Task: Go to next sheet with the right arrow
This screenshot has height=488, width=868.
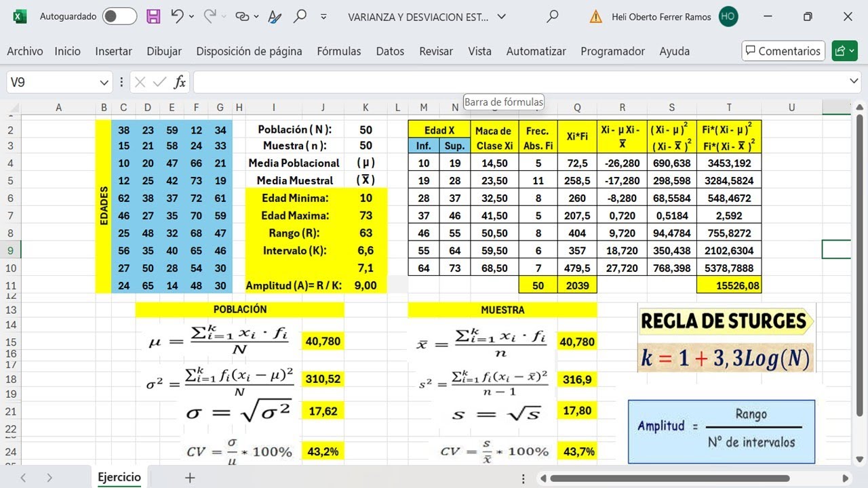Action: coord(49,478)
